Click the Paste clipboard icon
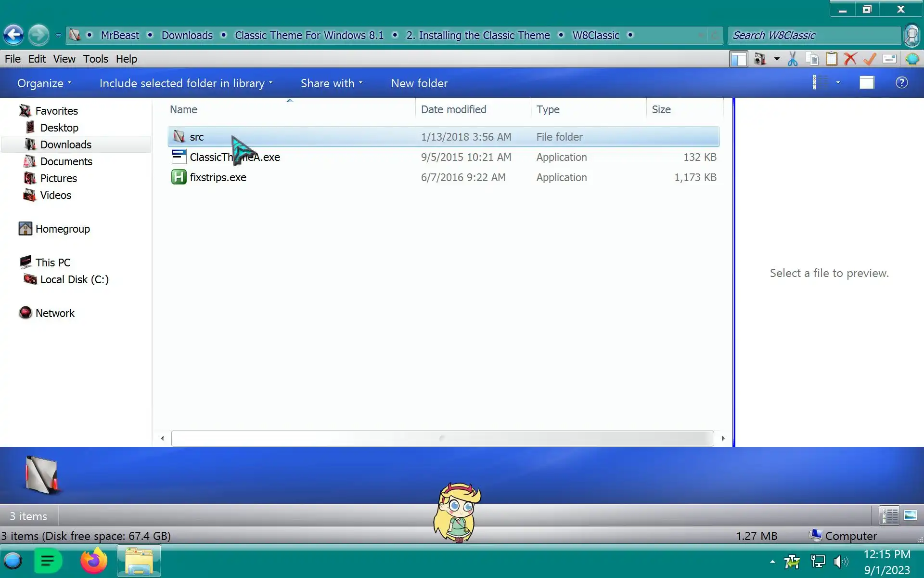The height and width of the screenshot is (578, 924). (x=832, y=59)
